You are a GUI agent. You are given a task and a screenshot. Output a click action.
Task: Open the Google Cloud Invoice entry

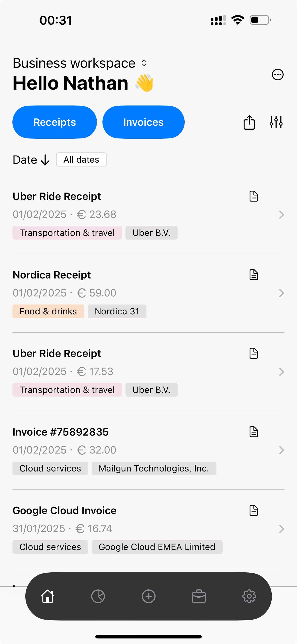(148, 529)
